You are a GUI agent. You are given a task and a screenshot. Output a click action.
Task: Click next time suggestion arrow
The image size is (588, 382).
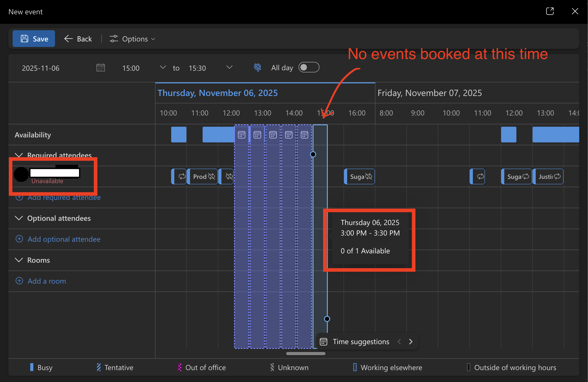pos(411,342)
